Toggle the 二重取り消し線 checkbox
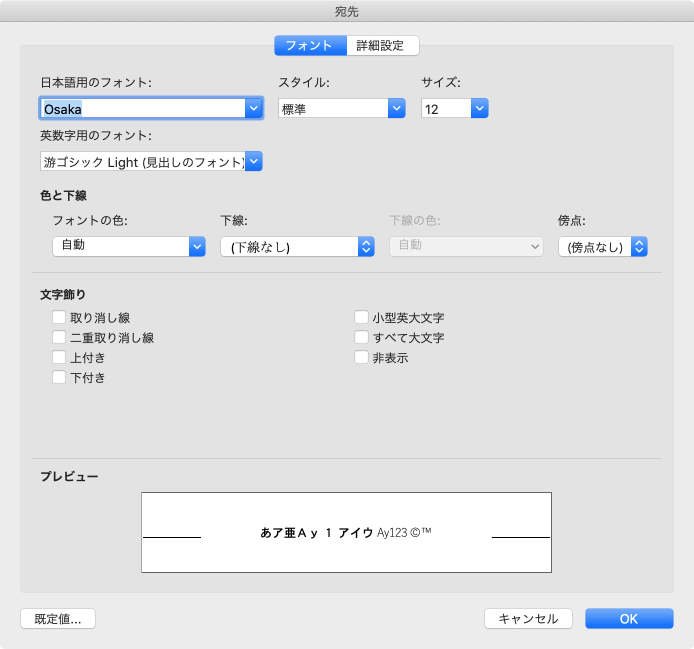Viewport: 694px width, 649px height. pyautogui.click(x=59, y=338)
